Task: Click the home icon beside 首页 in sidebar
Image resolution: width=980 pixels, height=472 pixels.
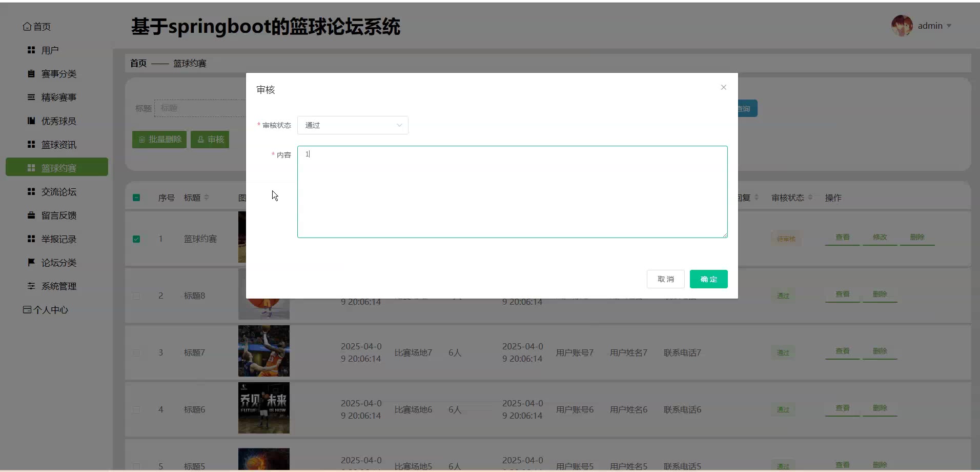Action: 27,27
